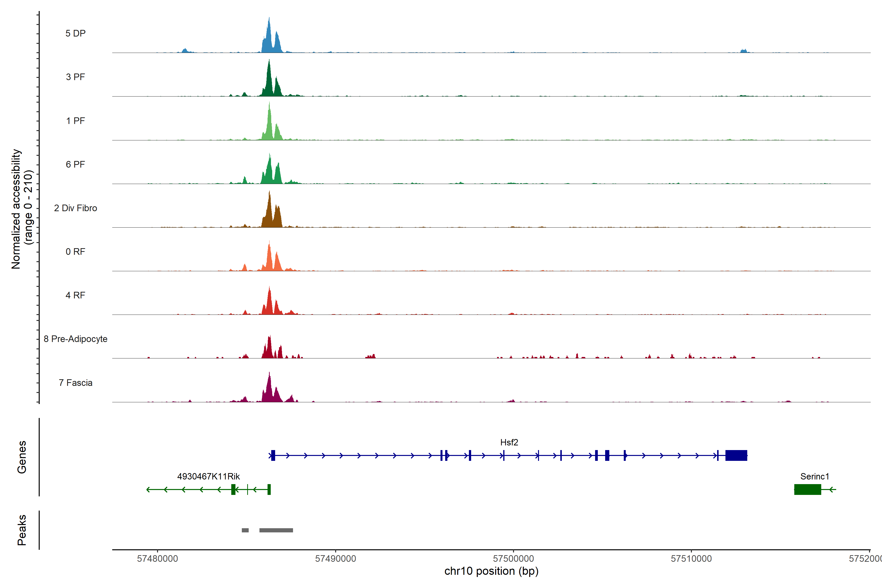Screen dimensions: 882x588
Task: Click the 4930467K11Rik gene label
Action: [208, 476]
